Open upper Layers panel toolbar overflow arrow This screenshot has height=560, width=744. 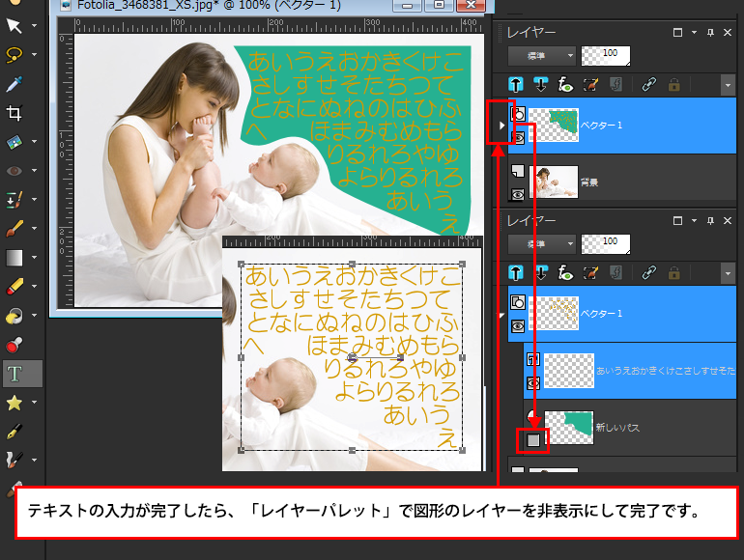pyautogui.click(x=728, y=86)
